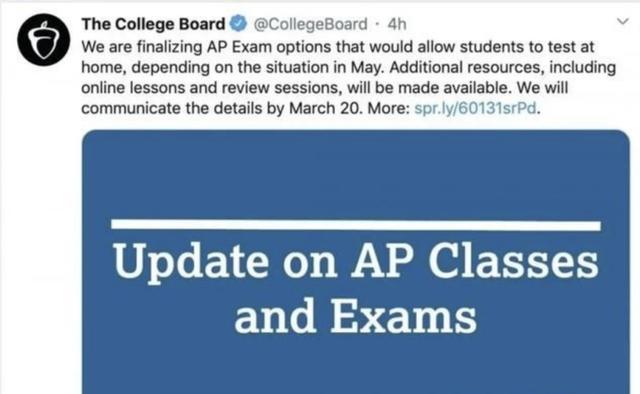The image size is (640, 394).
Task: Click the dot separator before the timestamp
Action: [x=377, y=24]
